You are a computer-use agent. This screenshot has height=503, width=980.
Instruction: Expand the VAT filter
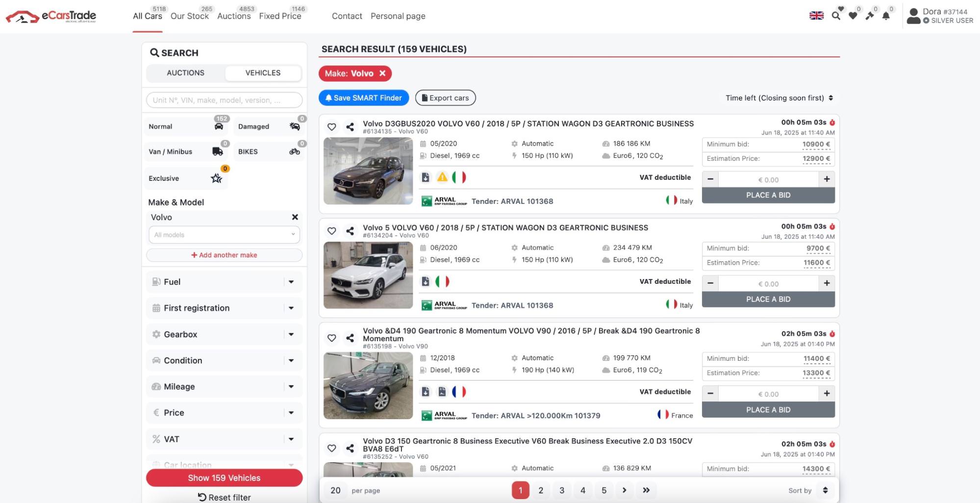coord(224,439)
